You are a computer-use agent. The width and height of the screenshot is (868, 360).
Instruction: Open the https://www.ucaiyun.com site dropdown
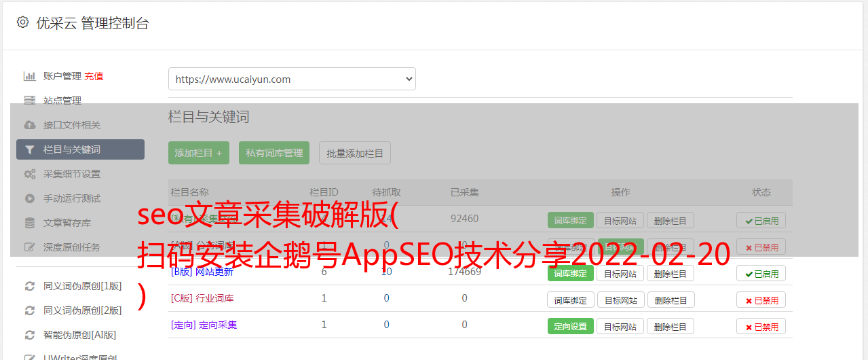(292, 79)
